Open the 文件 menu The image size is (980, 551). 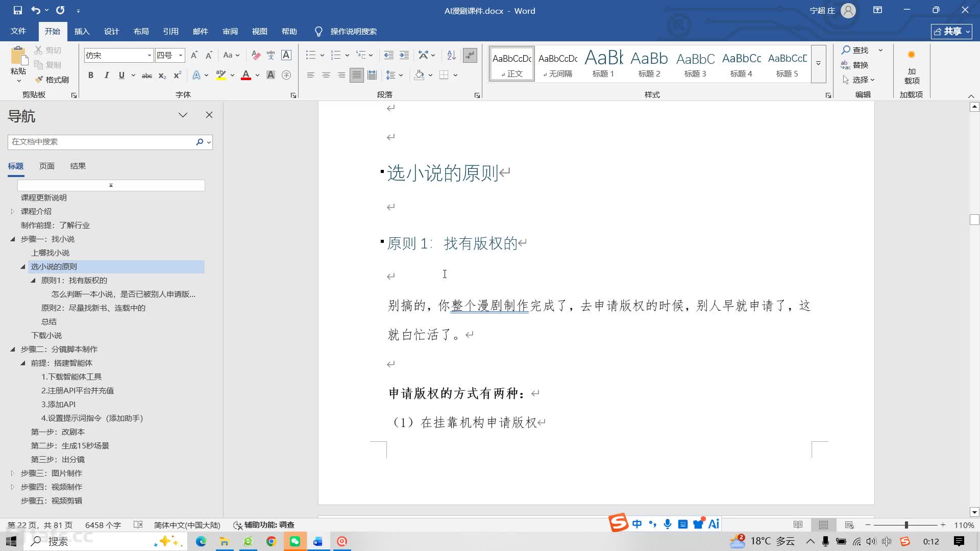[18, 31]
